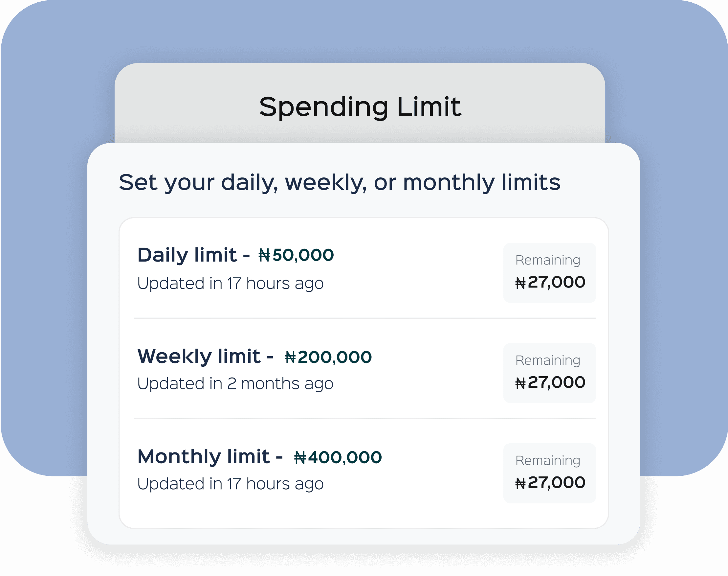Select the Monthly limit label
Viewport: 728px width, 576px height.
pyautogui.click(x=204, y=457)
